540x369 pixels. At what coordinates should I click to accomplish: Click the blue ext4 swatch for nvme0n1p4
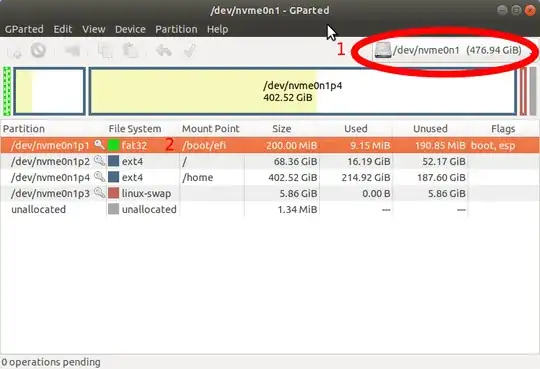coord(113,177)
